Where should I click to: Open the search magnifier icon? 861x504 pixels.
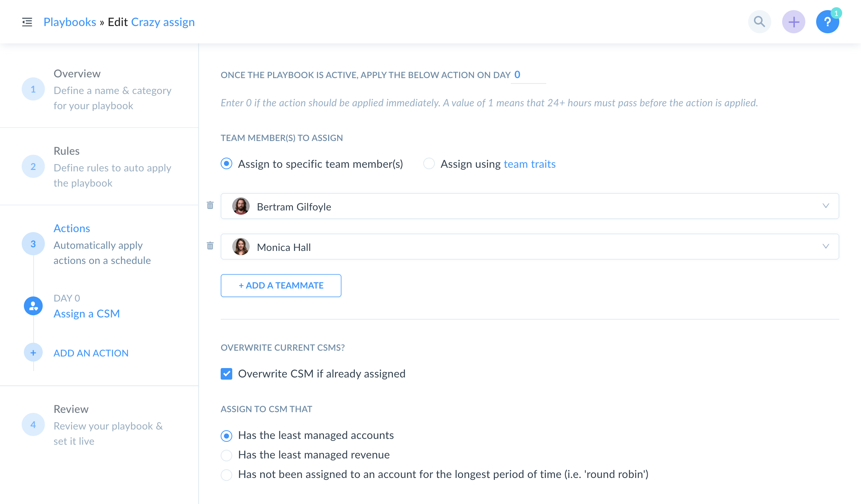[759, 22]
